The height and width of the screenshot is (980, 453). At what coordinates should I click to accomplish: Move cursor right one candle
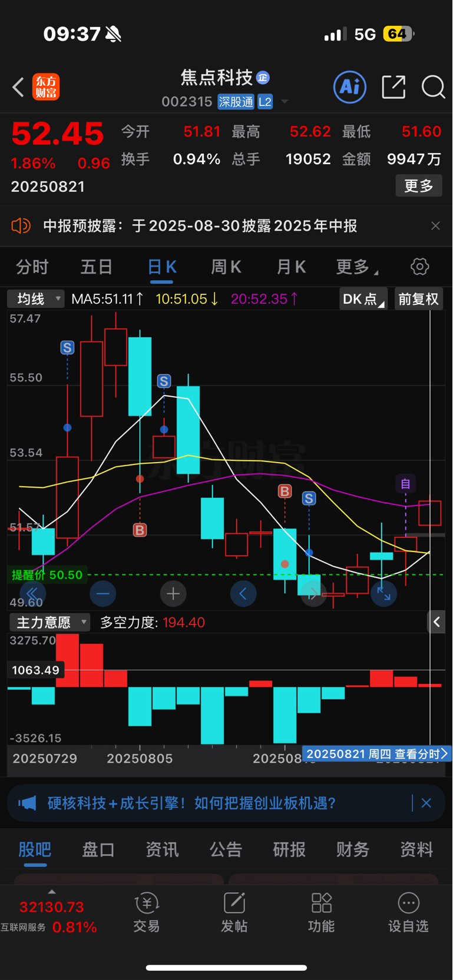point(313,594)
